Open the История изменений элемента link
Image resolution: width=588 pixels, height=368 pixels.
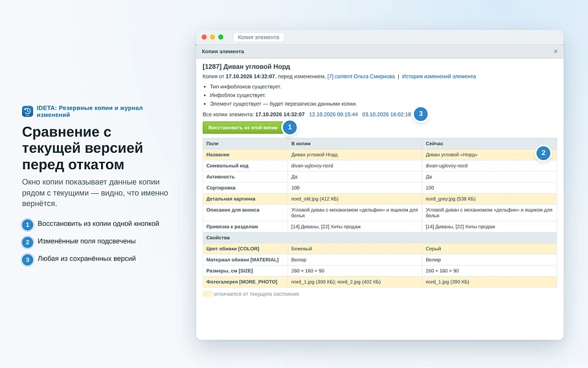pyautogui.click(x=439, y=76)
